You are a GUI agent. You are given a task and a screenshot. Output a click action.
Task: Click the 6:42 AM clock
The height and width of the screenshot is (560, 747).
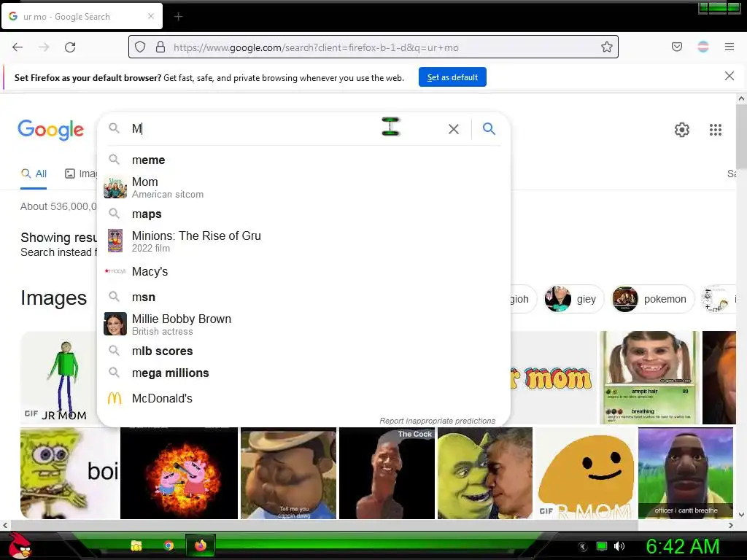point(683,546)
